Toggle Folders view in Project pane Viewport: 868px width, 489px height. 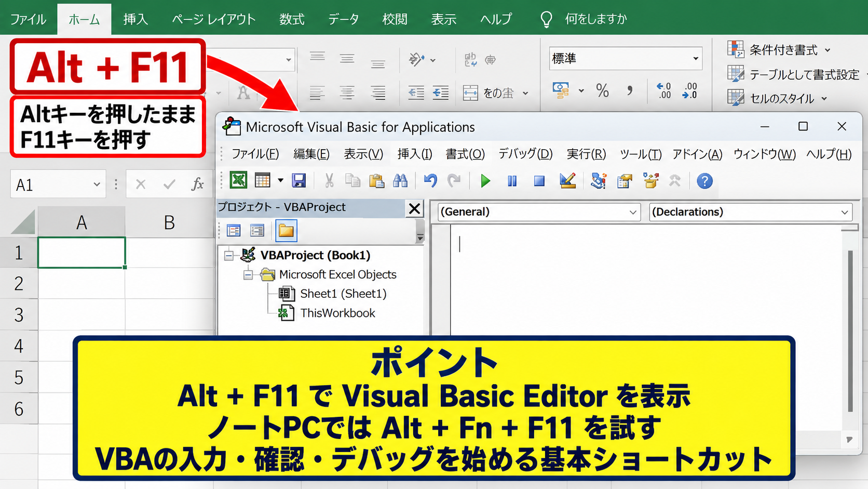point(286,230)
